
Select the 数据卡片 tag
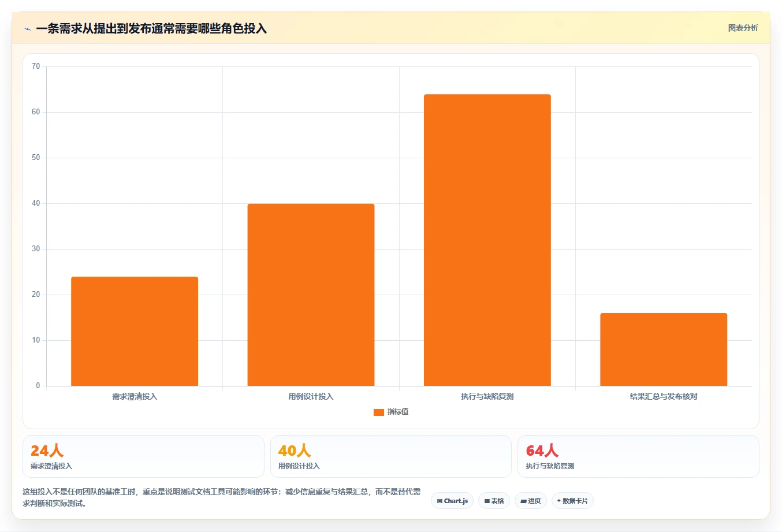(572, 501)
